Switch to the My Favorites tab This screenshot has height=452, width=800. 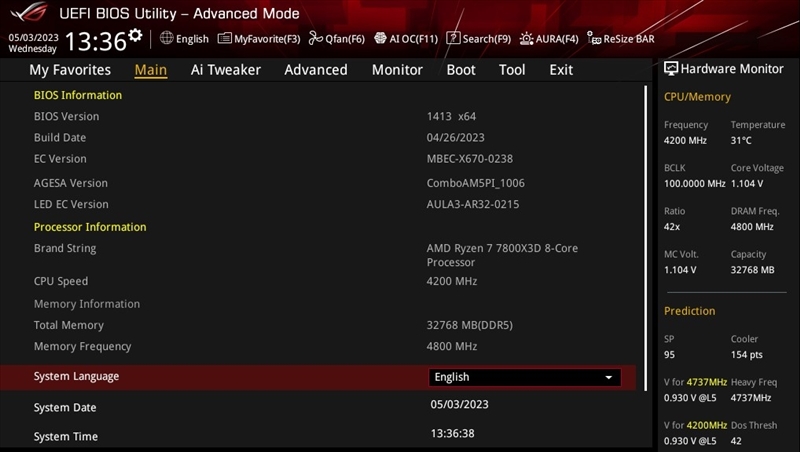pos(70,70)
